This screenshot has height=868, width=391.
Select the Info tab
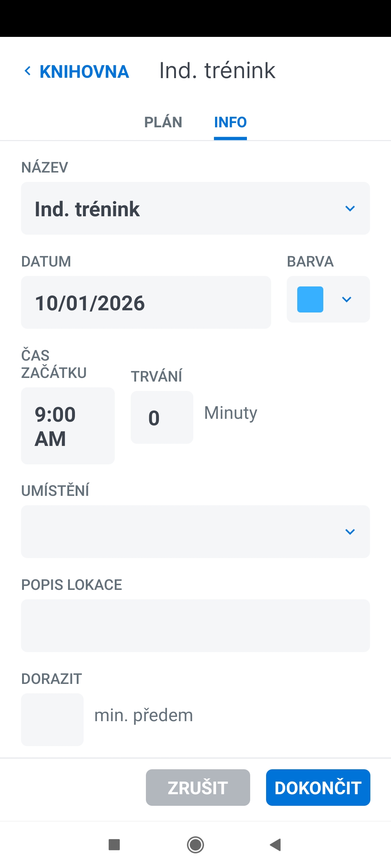coord(230,122)
